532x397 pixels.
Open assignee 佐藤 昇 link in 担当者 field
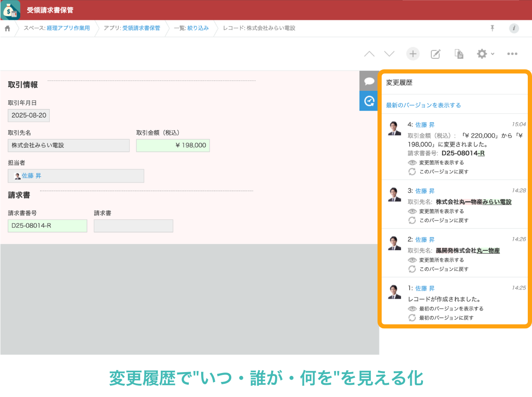(x=31, y=176)
